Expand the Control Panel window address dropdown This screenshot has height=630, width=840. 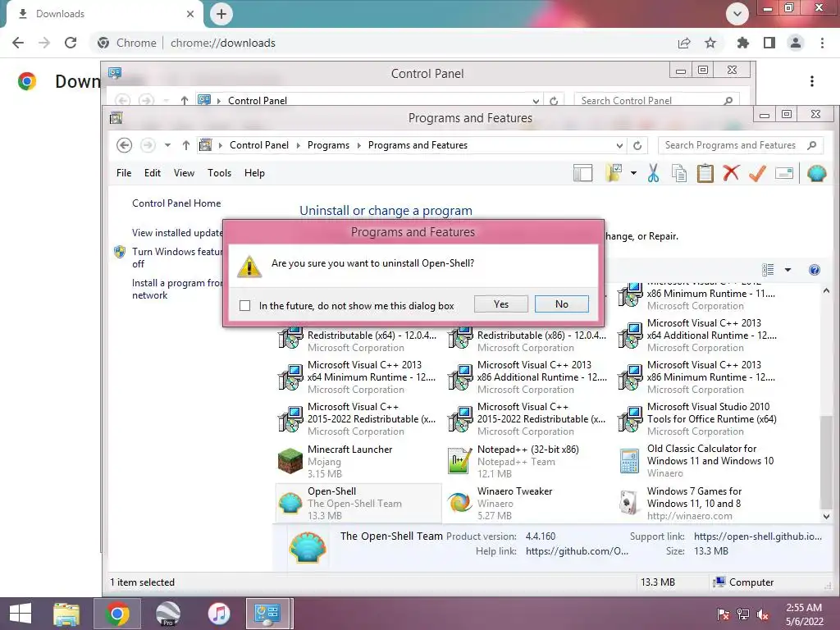(536, 101)
